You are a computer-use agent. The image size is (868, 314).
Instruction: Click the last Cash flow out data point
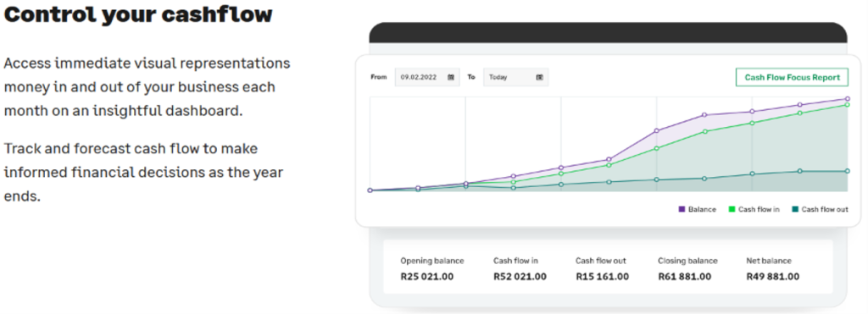847,171
